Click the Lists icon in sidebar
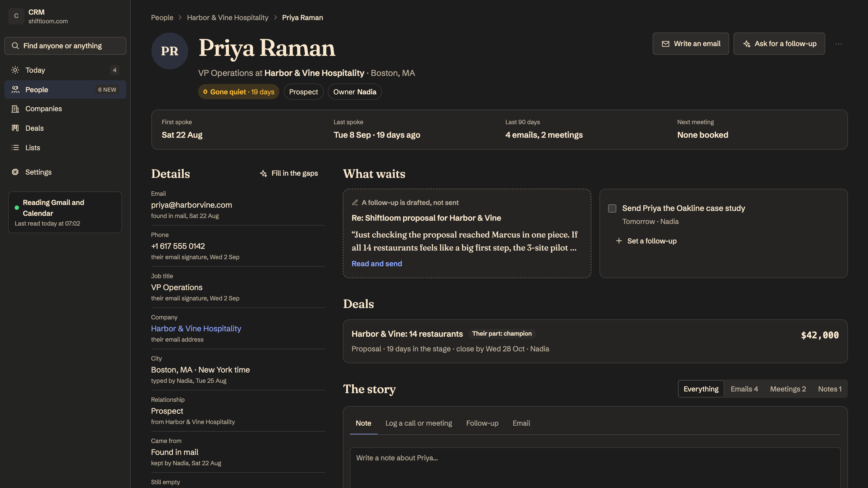The height and width of the screenshot is (488, 868). (x=15, y=147)
